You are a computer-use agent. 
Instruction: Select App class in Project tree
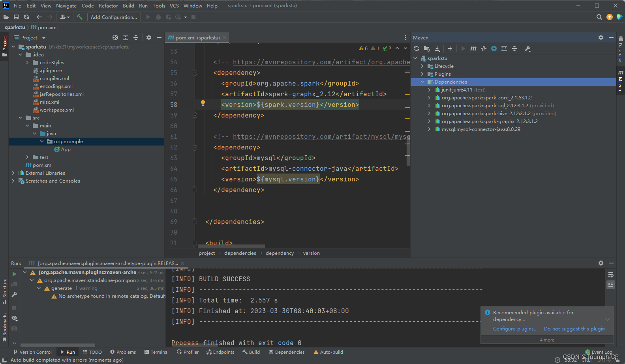[x=66, y=149]
